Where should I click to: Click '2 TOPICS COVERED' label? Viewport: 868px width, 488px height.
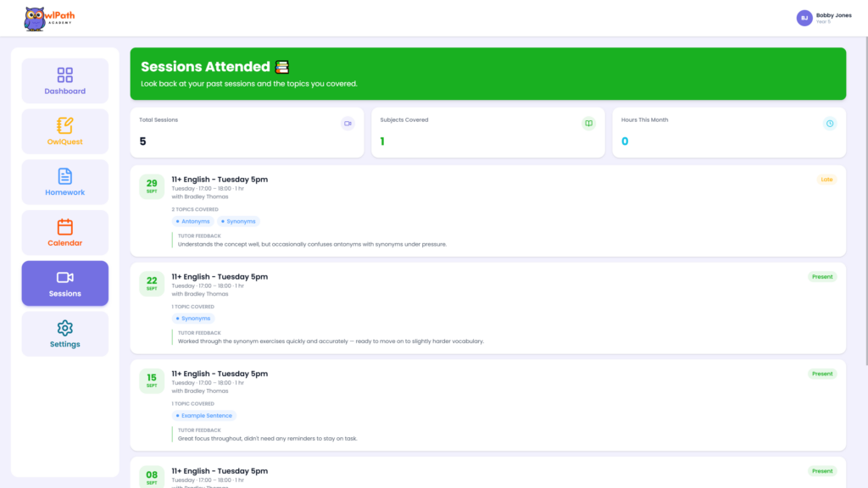tap(195, 210)
